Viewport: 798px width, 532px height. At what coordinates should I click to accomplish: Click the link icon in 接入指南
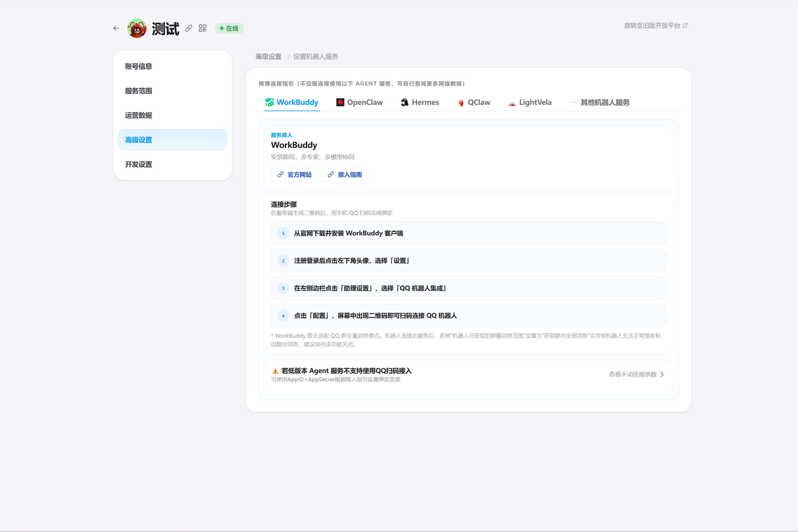(x=331, y=174)
